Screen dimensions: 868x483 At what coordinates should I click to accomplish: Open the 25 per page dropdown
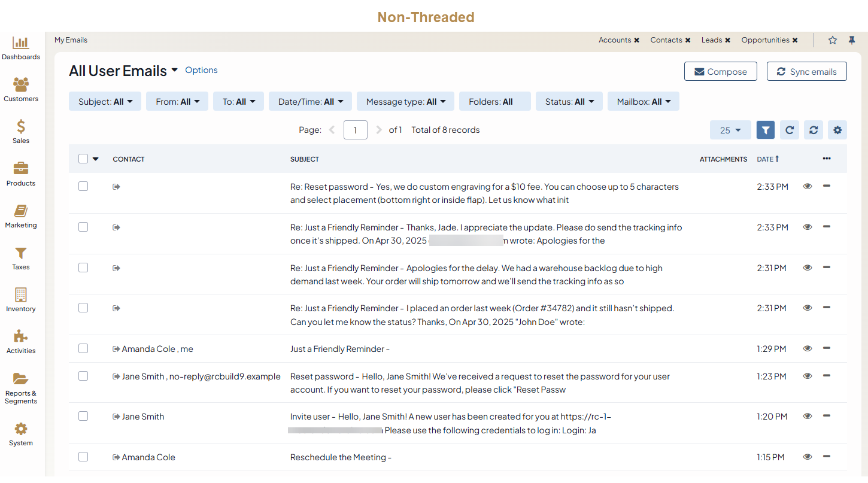click(730, 130)
